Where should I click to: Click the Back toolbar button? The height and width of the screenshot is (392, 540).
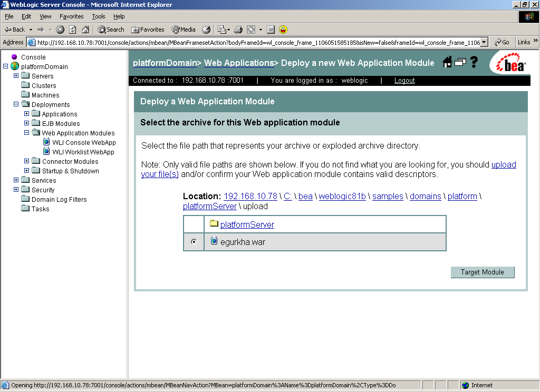tap(15, 30)
